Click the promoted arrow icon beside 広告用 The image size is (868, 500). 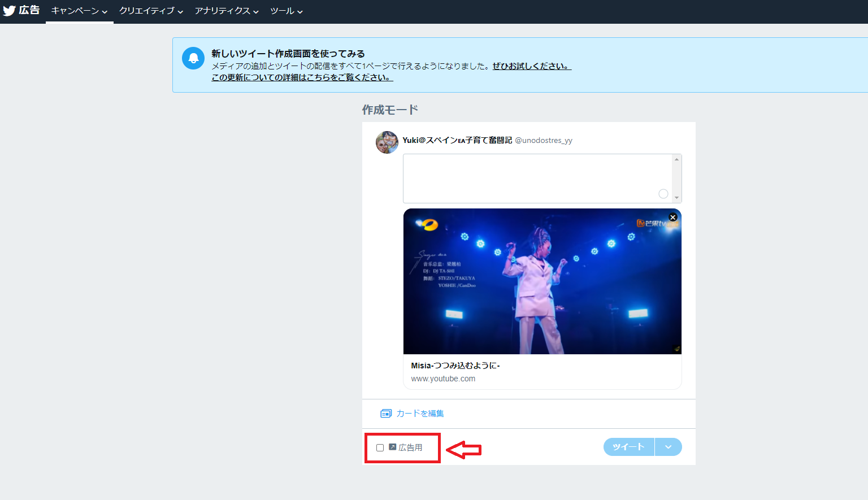pyautogui.click(x=392, y=447)
